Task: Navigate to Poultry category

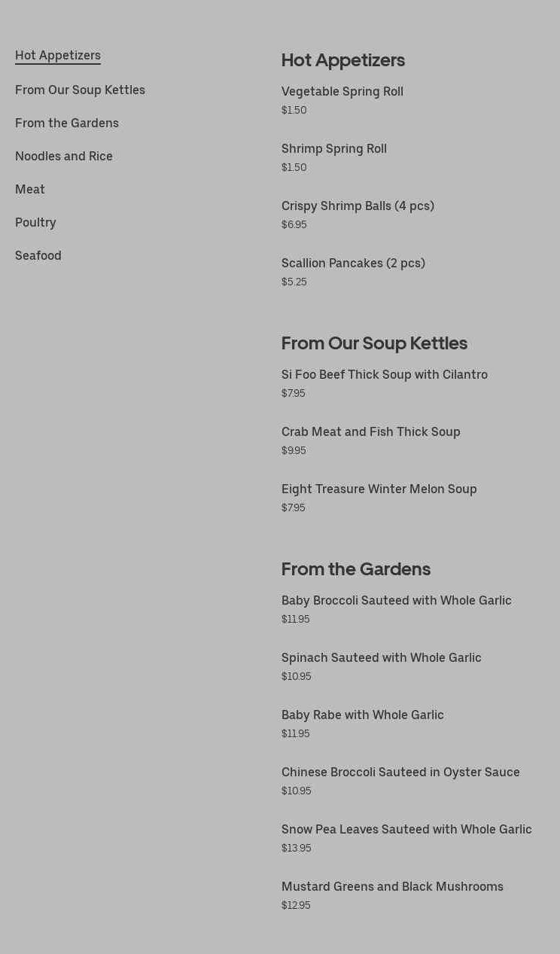Action: pyautogui.click(x=35, y=222)
